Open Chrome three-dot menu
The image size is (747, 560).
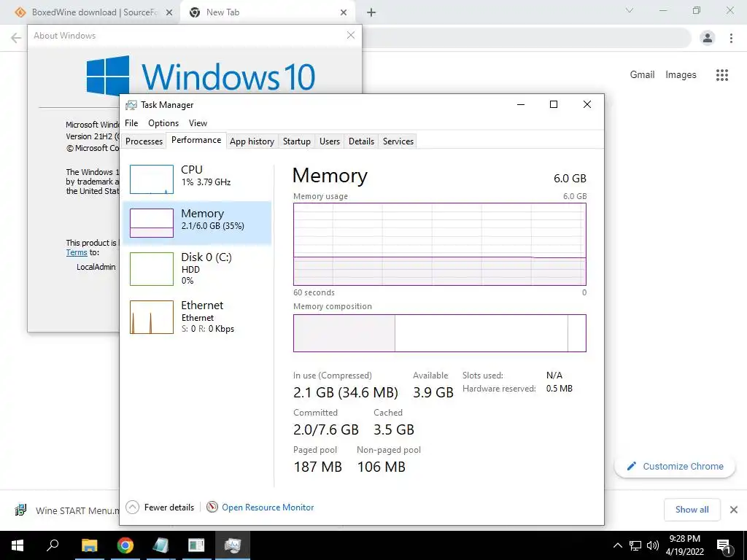tap(731, 38)
